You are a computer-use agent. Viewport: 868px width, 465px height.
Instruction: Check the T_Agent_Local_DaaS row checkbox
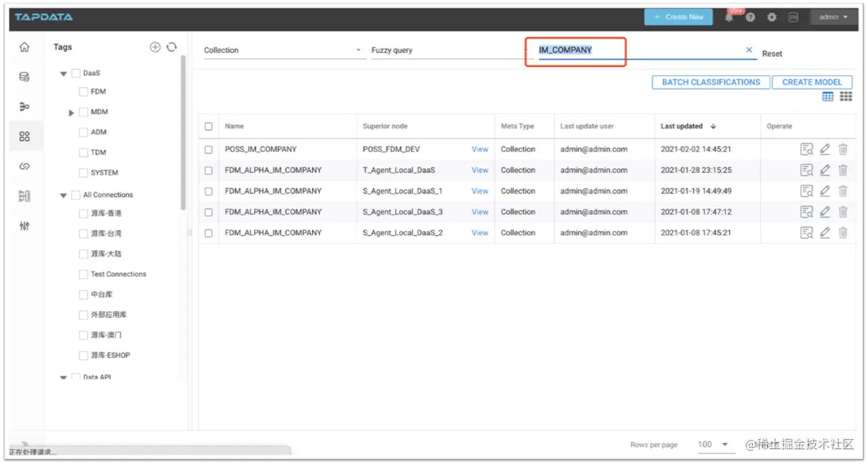(208, 170)
